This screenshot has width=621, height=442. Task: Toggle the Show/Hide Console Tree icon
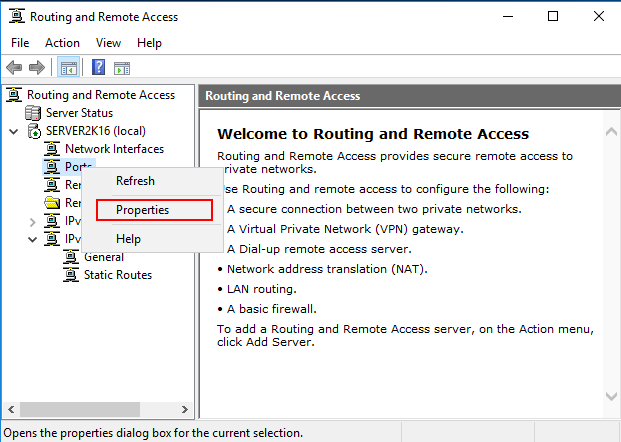pos(69,67)
